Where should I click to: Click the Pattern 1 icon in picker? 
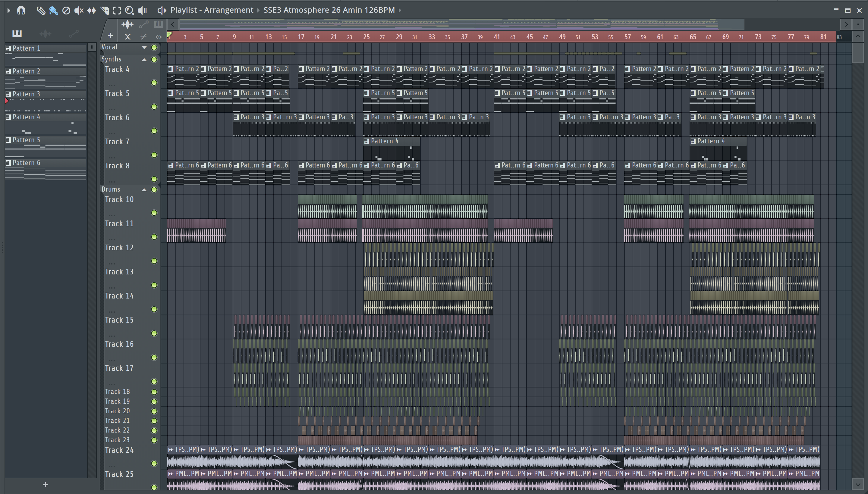8,48
